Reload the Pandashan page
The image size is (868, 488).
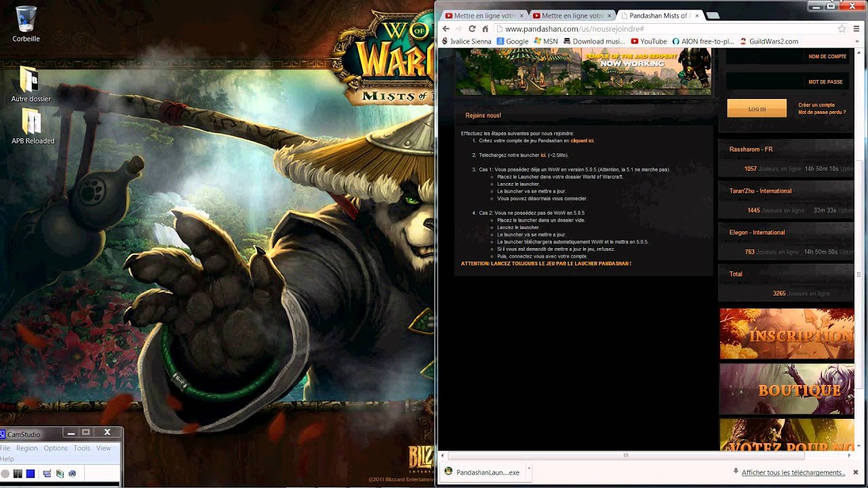coord(472,29)
